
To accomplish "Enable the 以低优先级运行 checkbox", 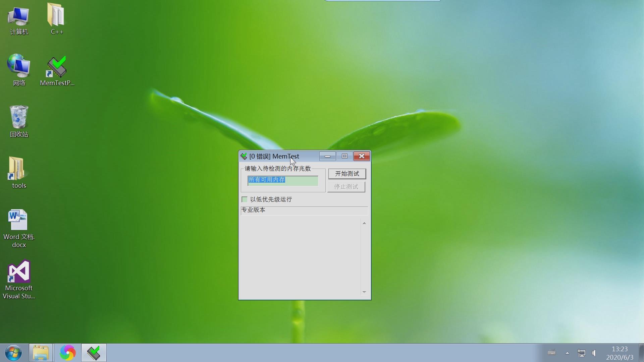I will (x=245, y=200).
